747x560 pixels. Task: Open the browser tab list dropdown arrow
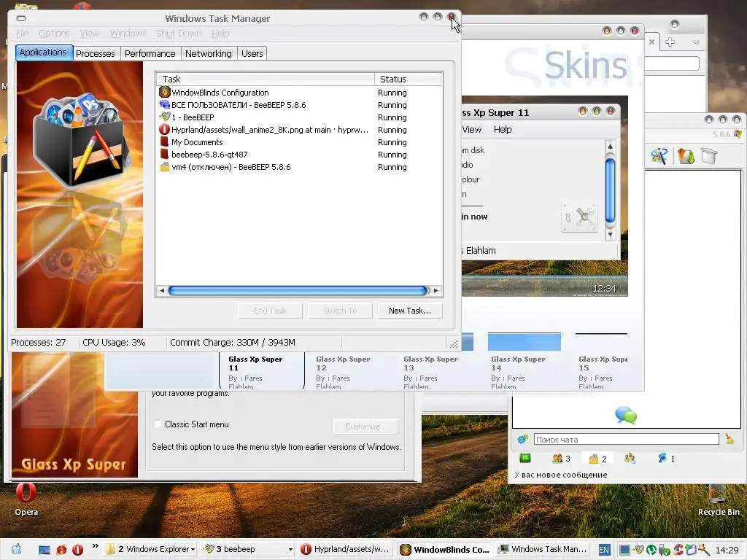tap(696, 42)
